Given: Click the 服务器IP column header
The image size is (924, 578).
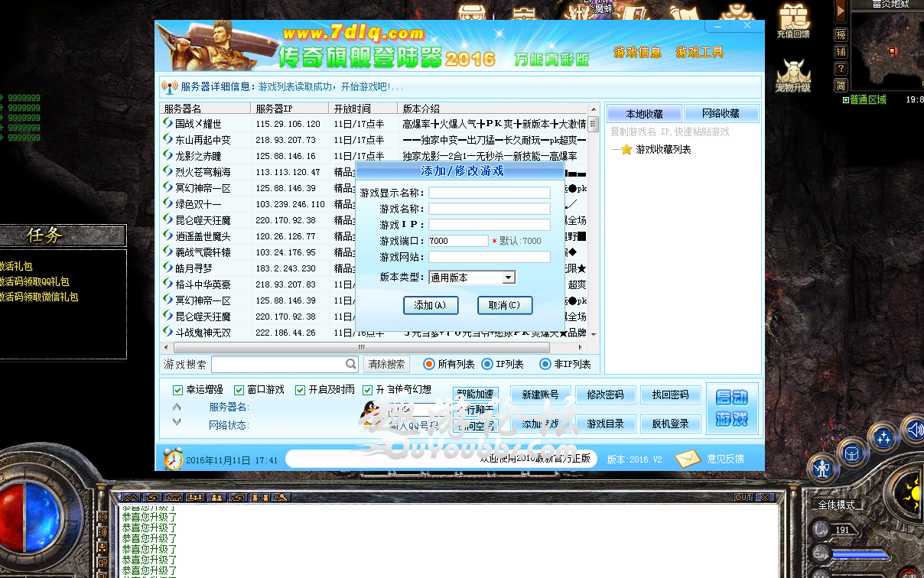Looking at the screenshot, I should coord(290,109).
